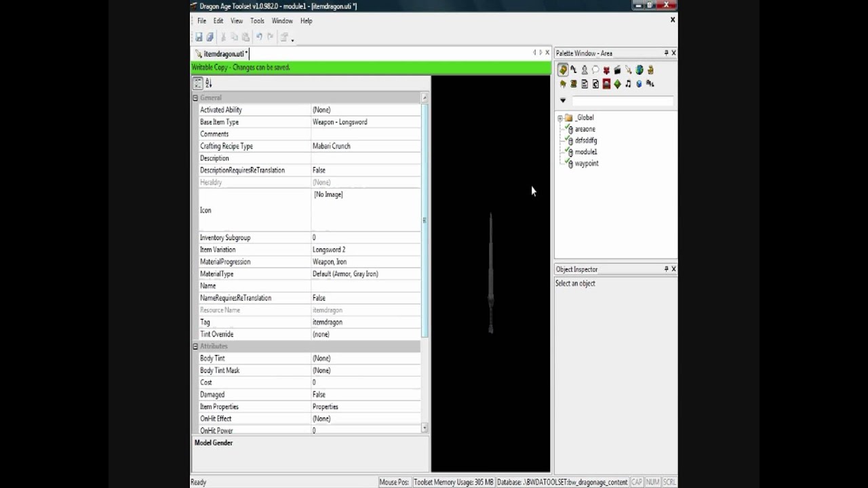Click the Paste toolbar icon

point(245,37)
